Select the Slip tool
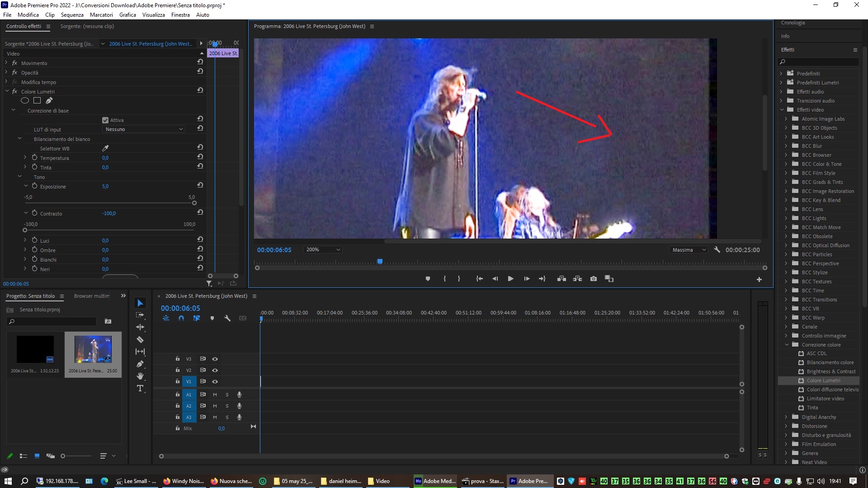868x488 pixels. coord(140,352)
